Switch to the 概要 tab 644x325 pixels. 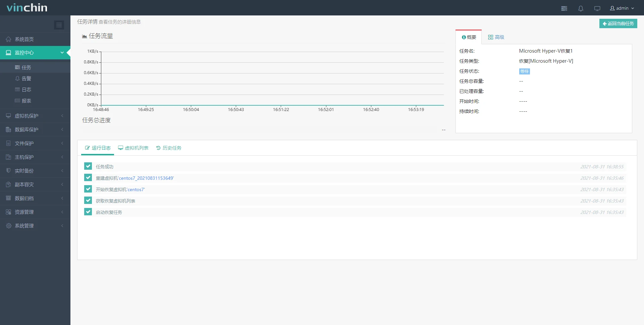(x=469, y=37)
